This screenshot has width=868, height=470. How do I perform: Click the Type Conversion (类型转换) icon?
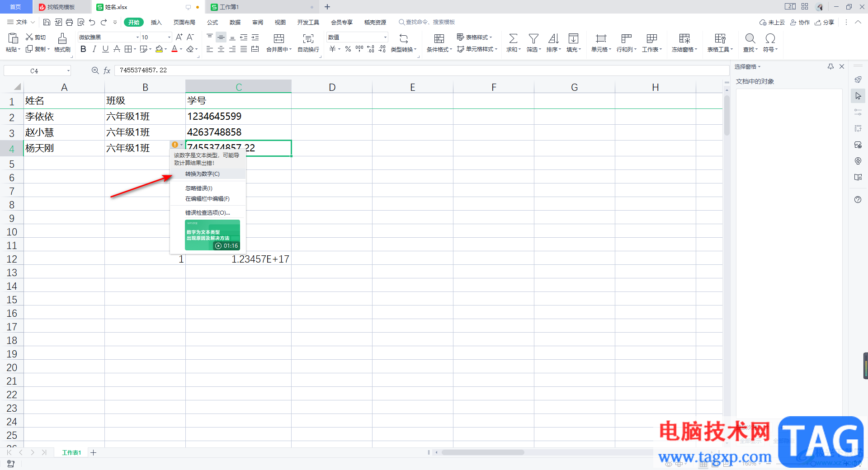pos(404,38)
